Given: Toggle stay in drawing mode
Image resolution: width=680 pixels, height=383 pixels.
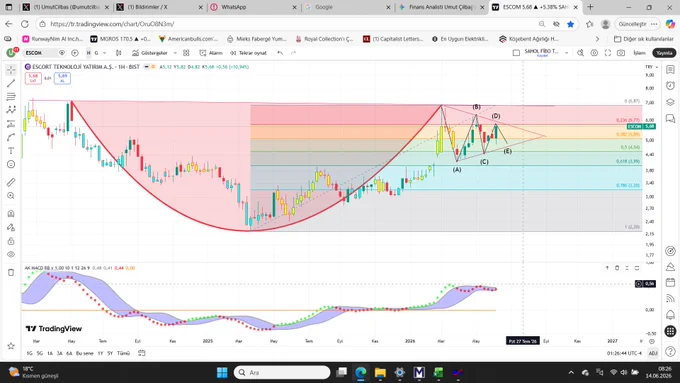Looking at the screenshot, I should click(x=11, y=227).
